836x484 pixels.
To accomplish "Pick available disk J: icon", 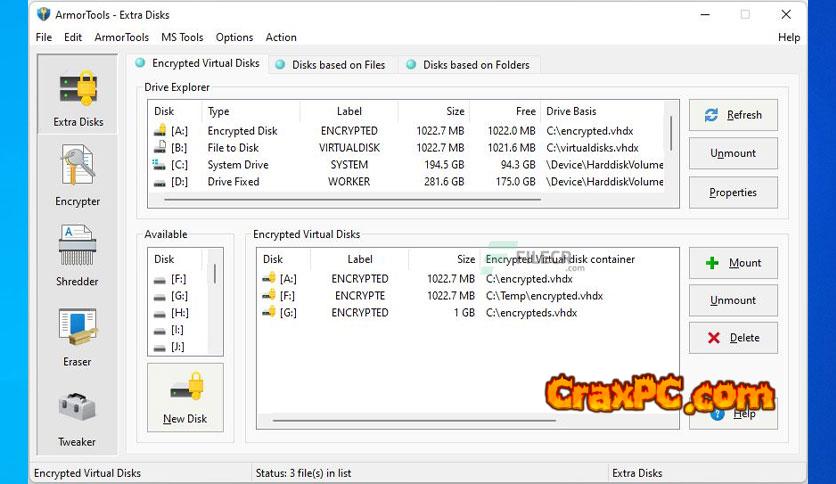I will tap(159, 348).
